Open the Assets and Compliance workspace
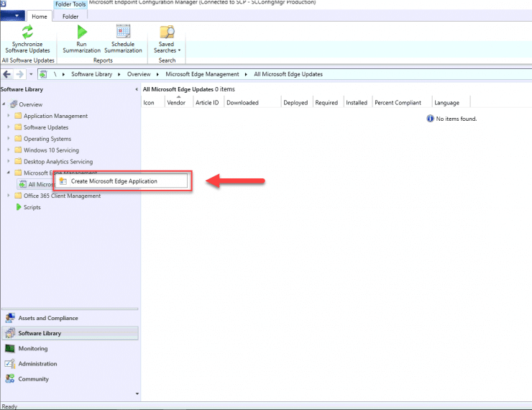 pos(47,318)
